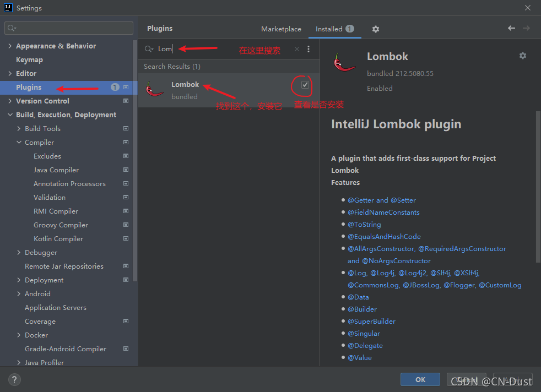
Task: Click the plugins manage gear icon
Action: (375, 29)
